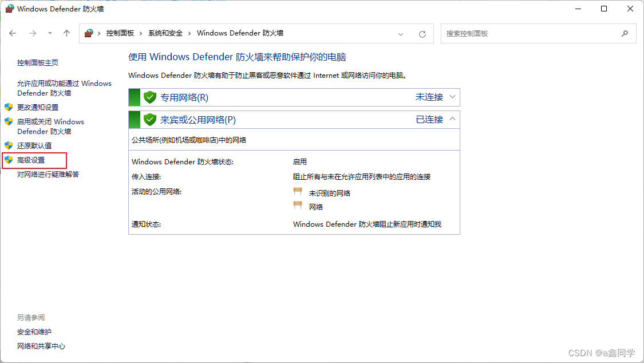644x363 pixels.
Task: Refresh the Windows Defender firewall page
Action: pyautogui.click(x=422, y=34)
